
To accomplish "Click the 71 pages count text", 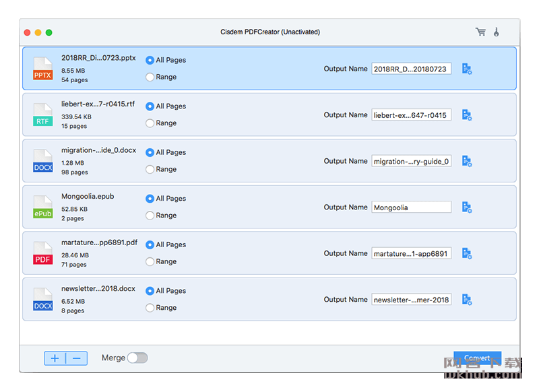I will 74,265.
